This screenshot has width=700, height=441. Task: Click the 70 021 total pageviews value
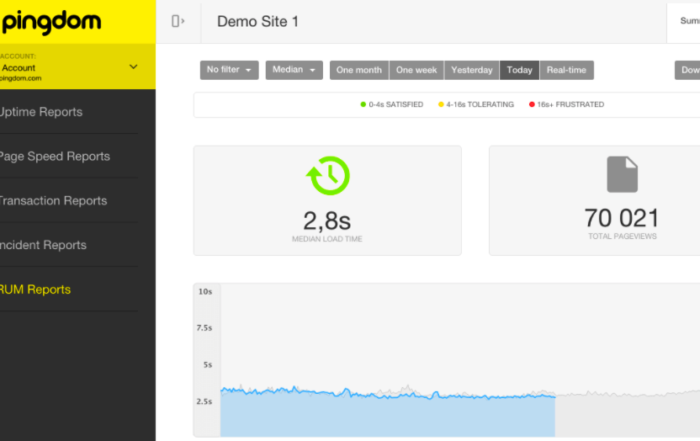[622, 218]
